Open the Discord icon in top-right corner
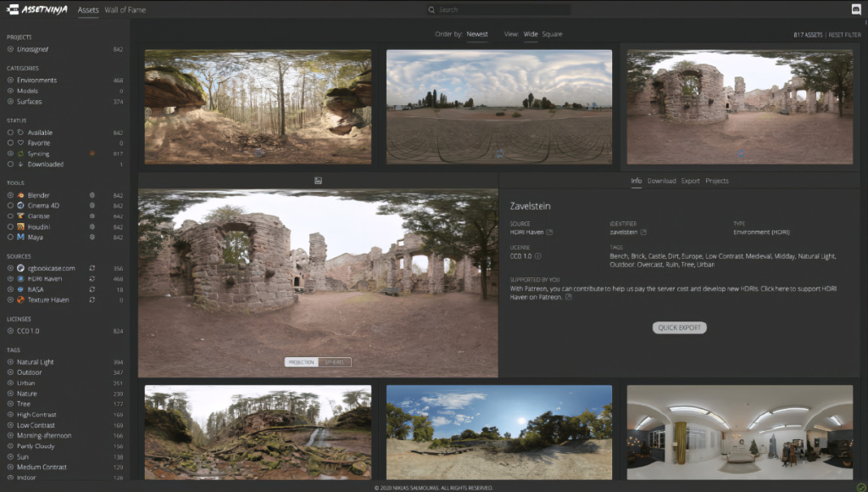The image size is (868, 492). pyautogui.click(x=855, y=10)
